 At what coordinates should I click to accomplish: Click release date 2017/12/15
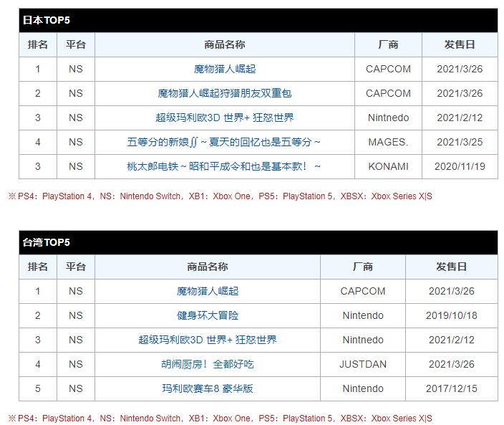pyautogui.click(x=451, y=388)
